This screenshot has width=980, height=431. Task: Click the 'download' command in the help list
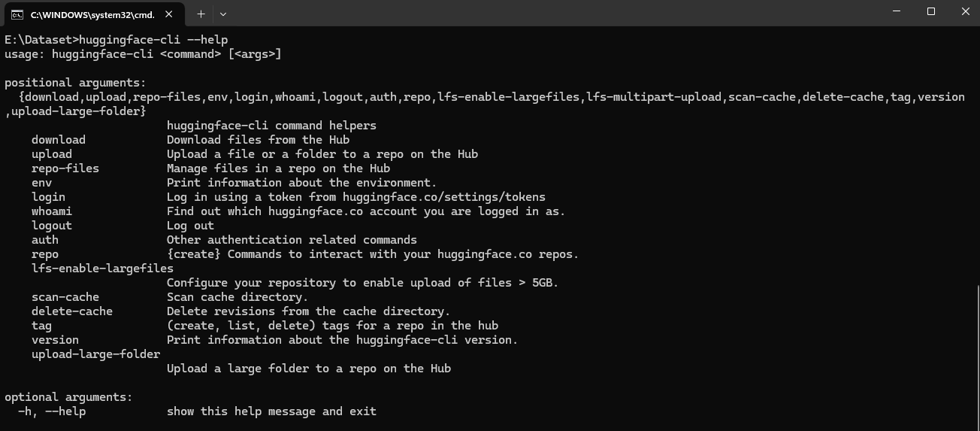[x=59, y=140]
